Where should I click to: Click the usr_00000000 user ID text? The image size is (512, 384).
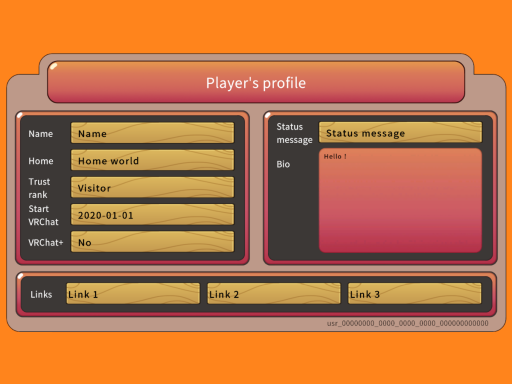pos(407,323)
